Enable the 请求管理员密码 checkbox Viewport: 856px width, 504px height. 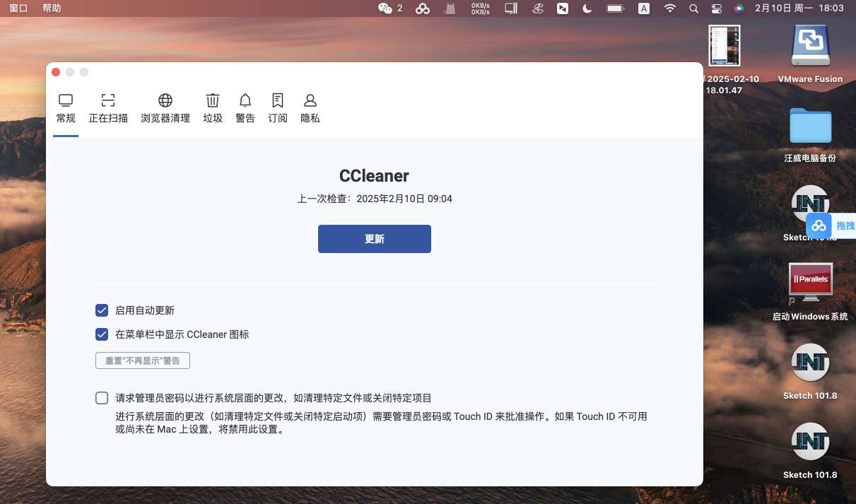point(102,398)
